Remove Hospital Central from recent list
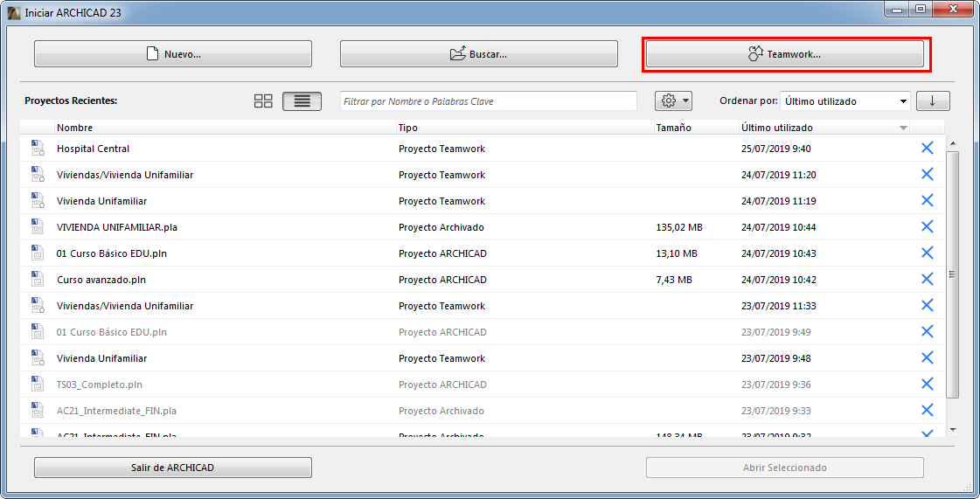 (x=928, y=148)
